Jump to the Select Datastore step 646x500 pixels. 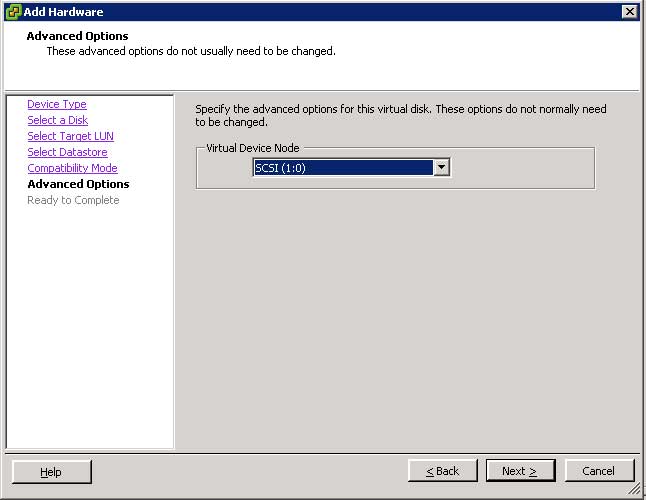coord(67,152)
